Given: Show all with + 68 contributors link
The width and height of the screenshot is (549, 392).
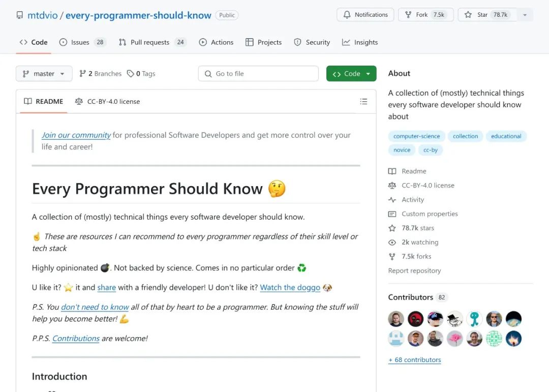Looking at the screenshot, I should click(415, 360).
